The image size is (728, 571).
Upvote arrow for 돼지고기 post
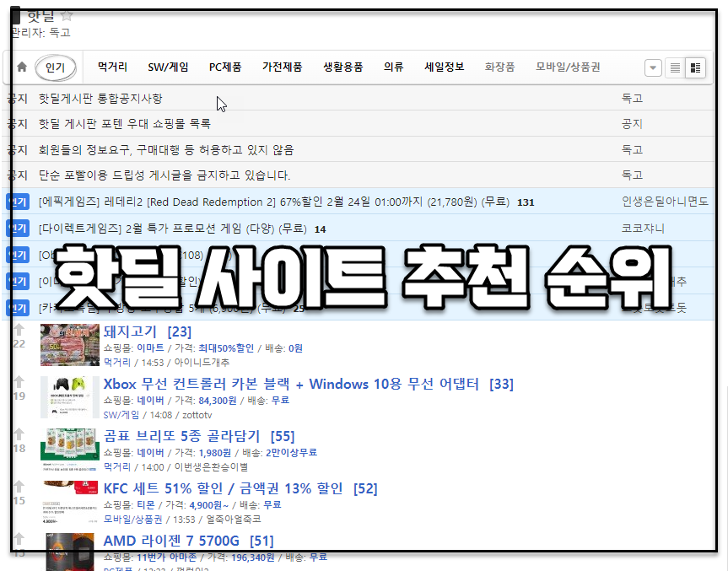pos(19,331)
